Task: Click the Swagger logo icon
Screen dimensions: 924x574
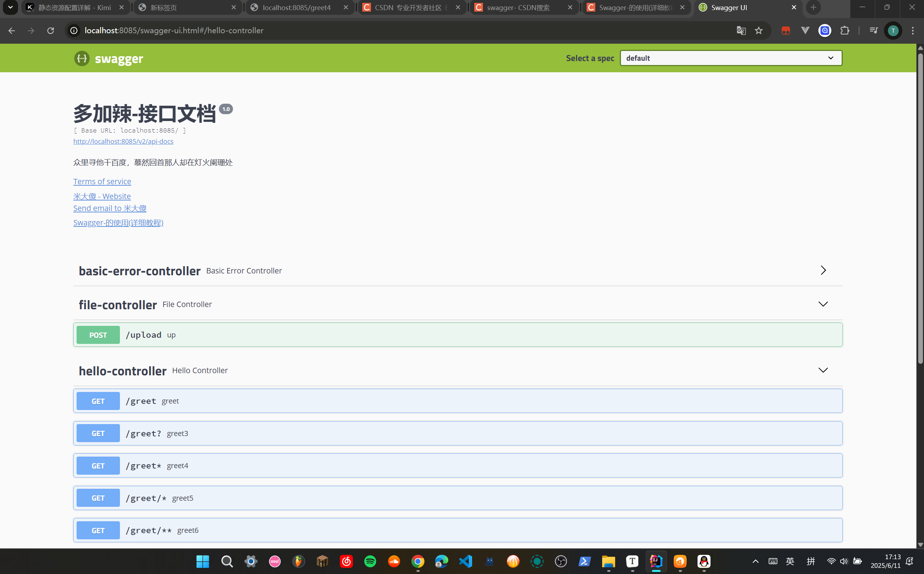Action: [x=82, y=58]
